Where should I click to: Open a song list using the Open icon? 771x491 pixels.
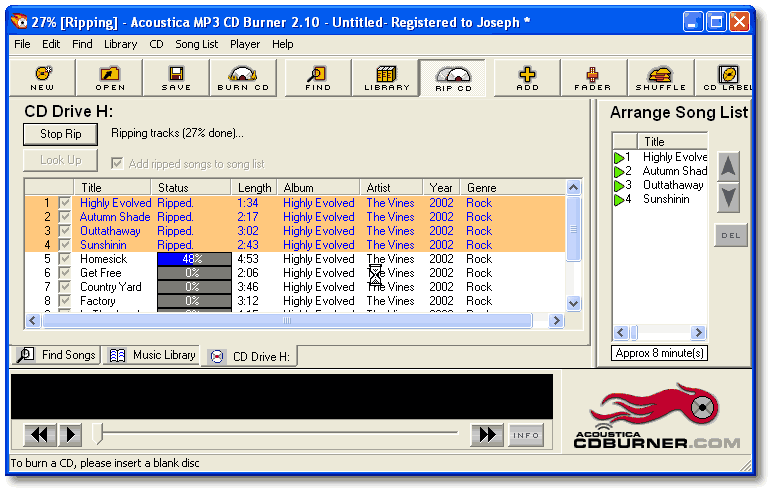[x=110, y=78]
